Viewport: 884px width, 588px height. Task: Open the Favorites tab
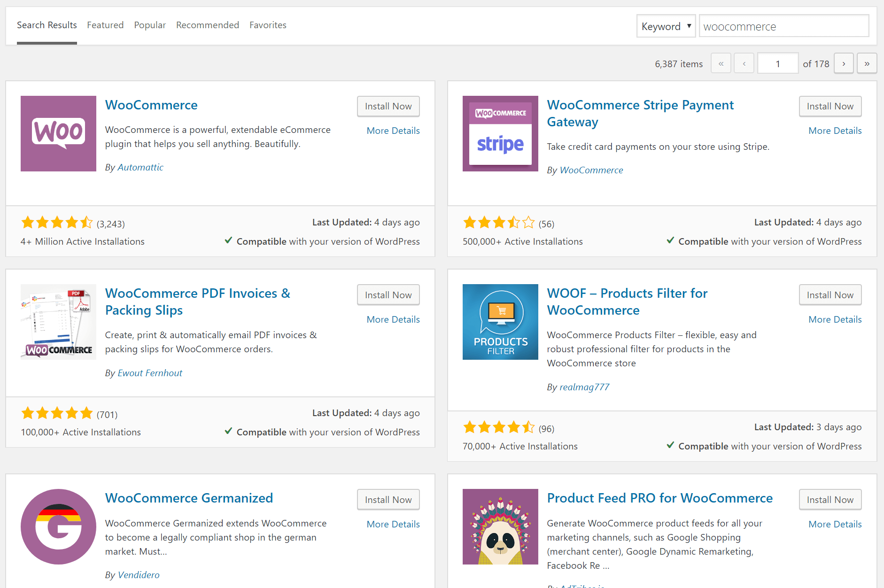pos(268,25)
